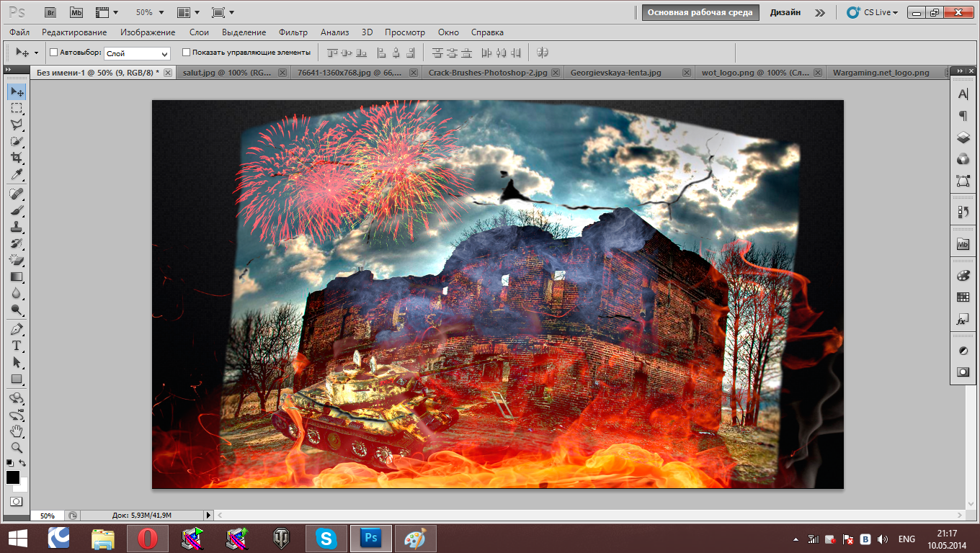Choose the Path Selection tool
The height and width of the screenshot is (553, 980).
coord(17,362)
